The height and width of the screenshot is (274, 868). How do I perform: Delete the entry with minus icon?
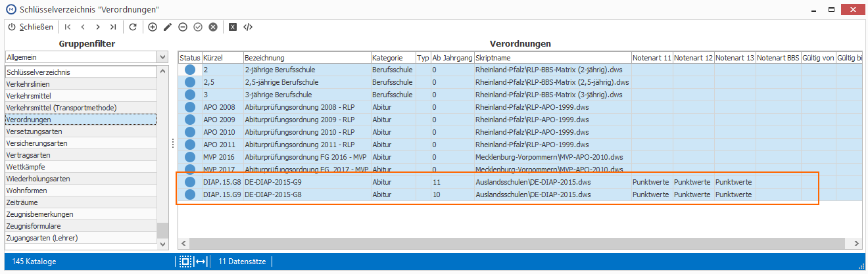click(x=183, y=27)
